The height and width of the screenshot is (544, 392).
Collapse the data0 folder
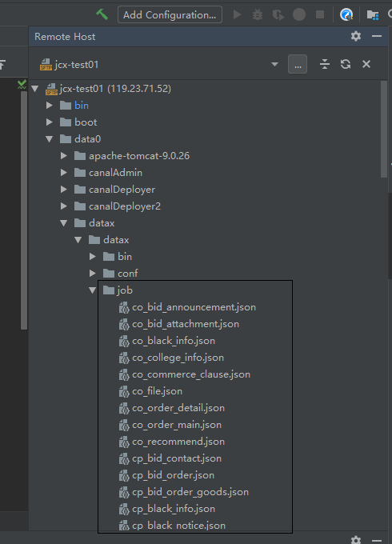(50, 139)
